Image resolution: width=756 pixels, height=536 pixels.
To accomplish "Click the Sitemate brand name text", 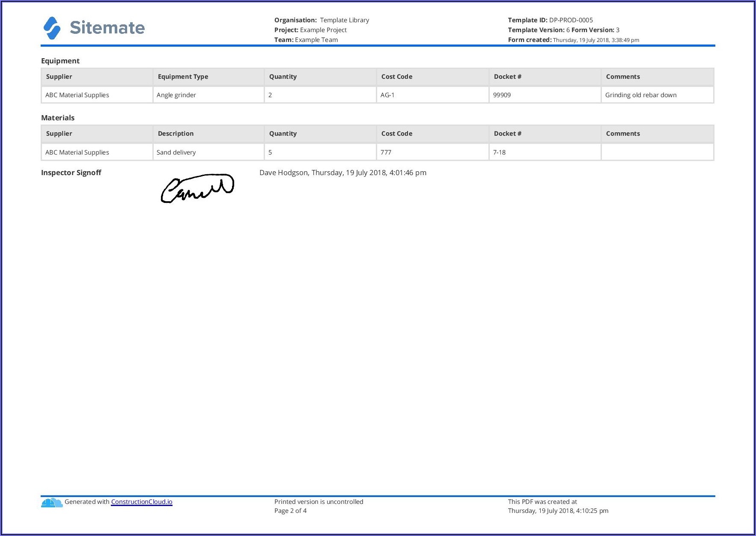I will tap(107, 28).
